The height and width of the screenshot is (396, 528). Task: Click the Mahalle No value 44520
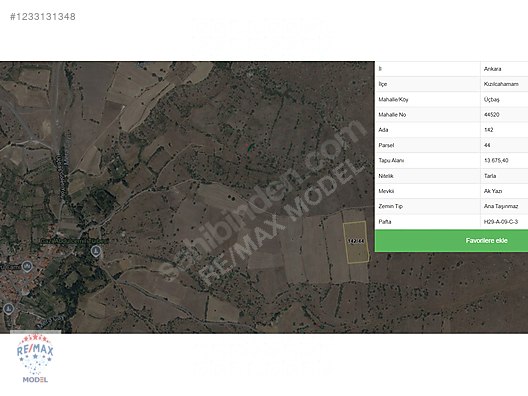coord(491,114)
